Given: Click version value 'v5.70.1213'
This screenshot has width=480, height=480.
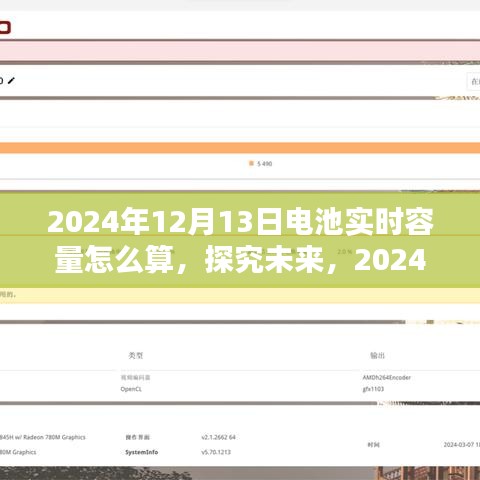Looking at the screenshot, I should 216,452.
